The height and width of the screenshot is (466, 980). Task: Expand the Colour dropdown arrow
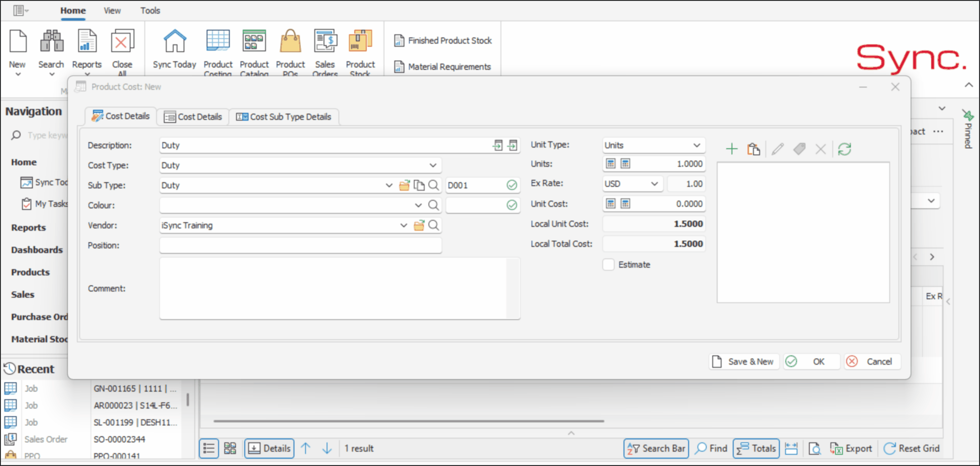pos(418,205)
